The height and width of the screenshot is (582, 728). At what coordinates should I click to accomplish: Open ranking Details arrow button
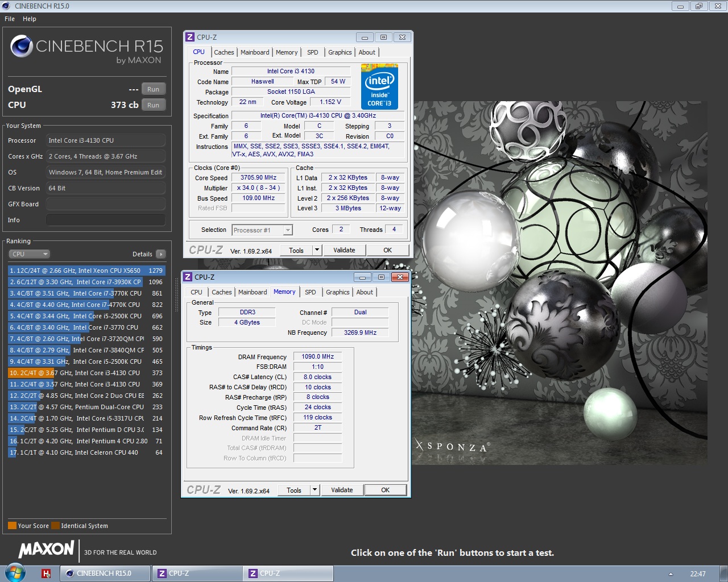click(161, 254)
